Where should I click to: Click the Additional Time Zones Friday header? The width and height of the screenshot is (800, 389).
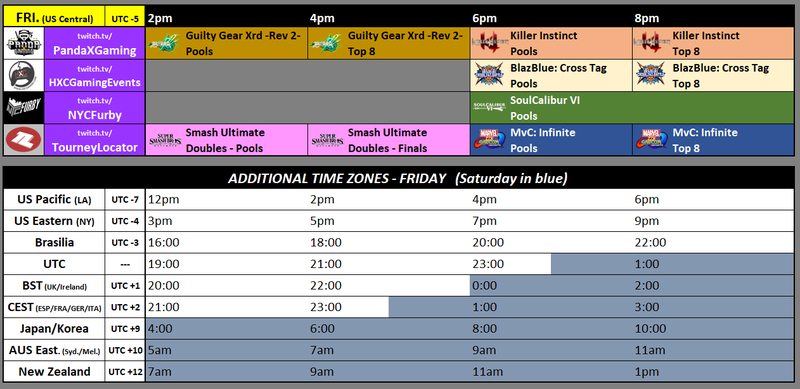coord(398,178)
